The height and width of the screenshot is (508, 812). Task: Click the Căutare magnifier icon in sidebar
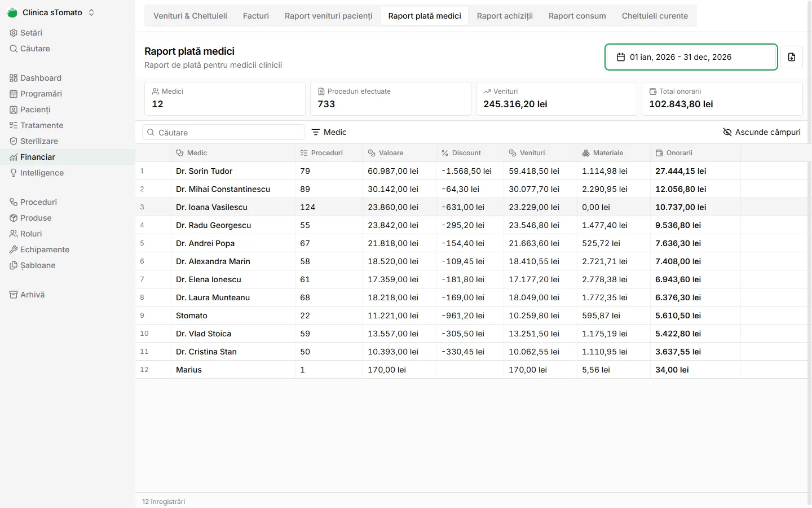14,49
